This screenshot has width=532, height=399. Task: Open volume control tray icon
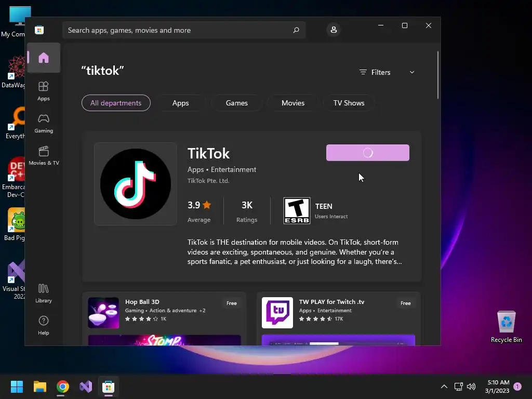pos(471,387)
